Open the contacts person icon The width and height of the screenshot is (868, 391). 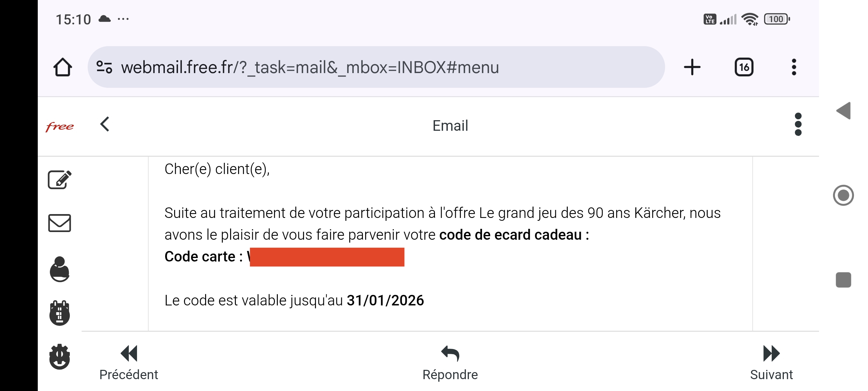click(x=60, y=269)
